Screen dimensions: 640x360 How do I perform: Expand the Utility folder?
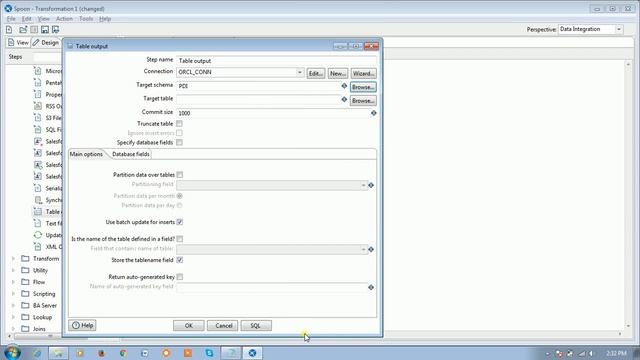(x=13, y=270)
